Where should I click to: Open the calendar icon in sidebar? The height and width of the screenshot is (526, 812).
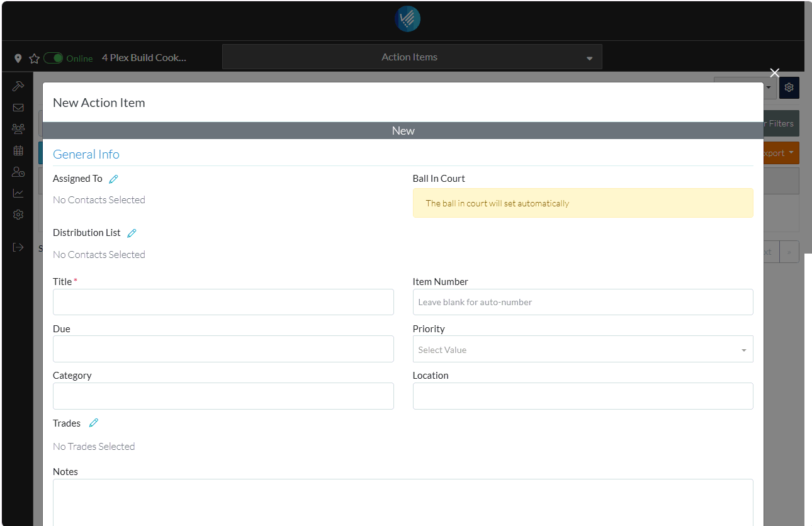18,150
